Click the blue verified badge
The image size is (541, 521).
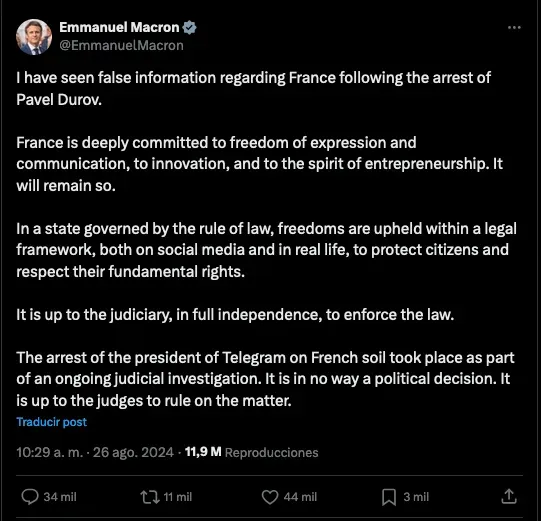[x=189, y=27]
